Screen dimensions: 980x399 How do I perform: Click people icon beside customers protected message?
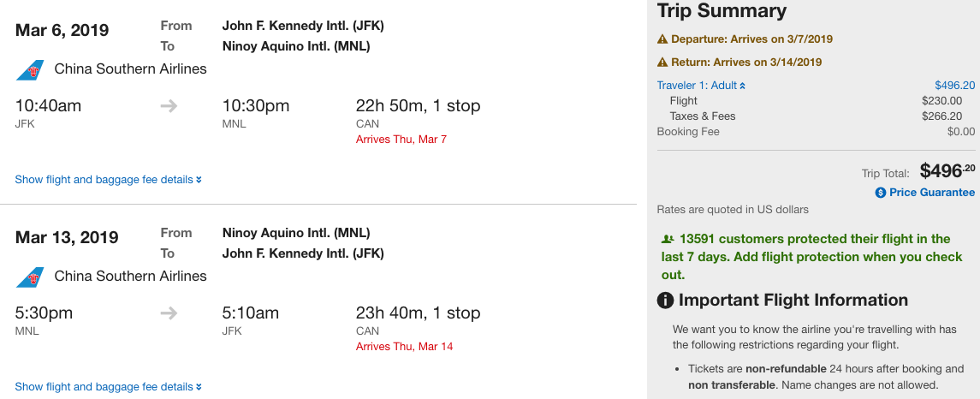click(x=668, y=239)
